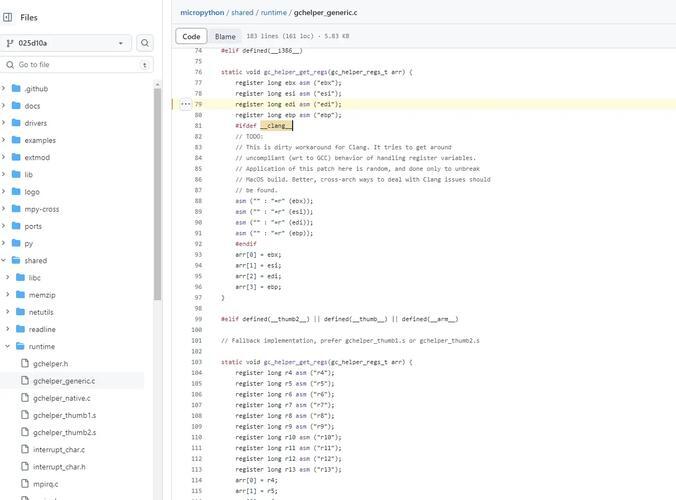Screen dimensions: 676x500
Task: Select the logo folder icon
Action: (16, 191)
